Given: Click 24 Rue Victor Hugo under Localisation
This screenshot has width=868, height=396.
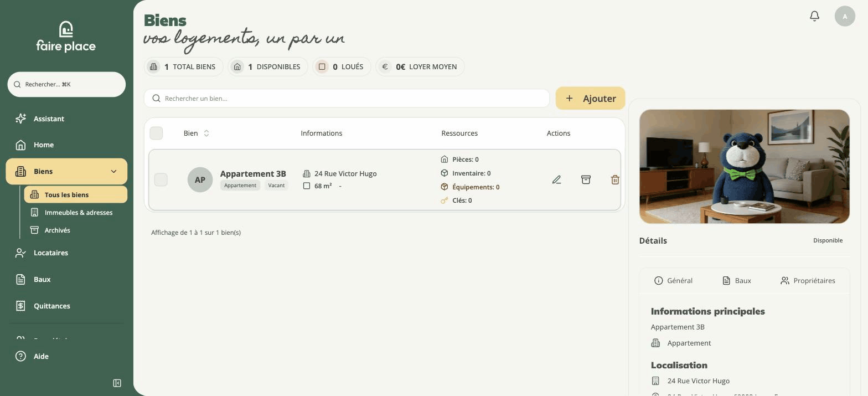Looking at the screenshot, I should click(x=698, y=380).
